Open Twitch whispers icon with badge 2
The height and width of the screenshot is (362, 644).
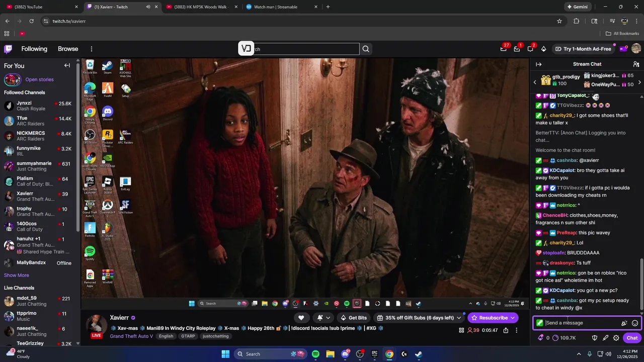pyautogui.click(x=530, y=49)
